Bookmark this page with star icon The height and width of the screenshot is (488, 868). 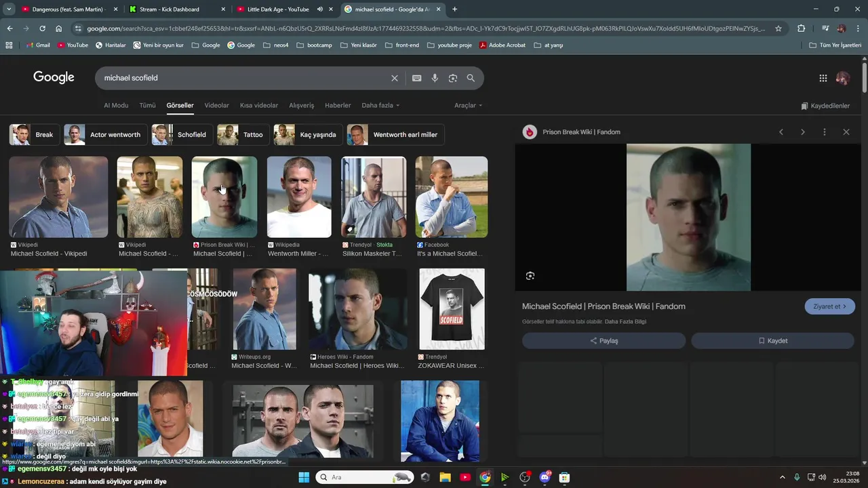[x=778, y=28]
